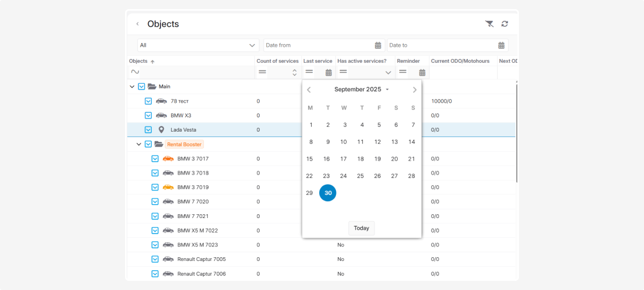Image resolution: width=644 pixels, height=290 pixels.
Task: Click the Reminder filter calendar icon
Action: (422, 73)
